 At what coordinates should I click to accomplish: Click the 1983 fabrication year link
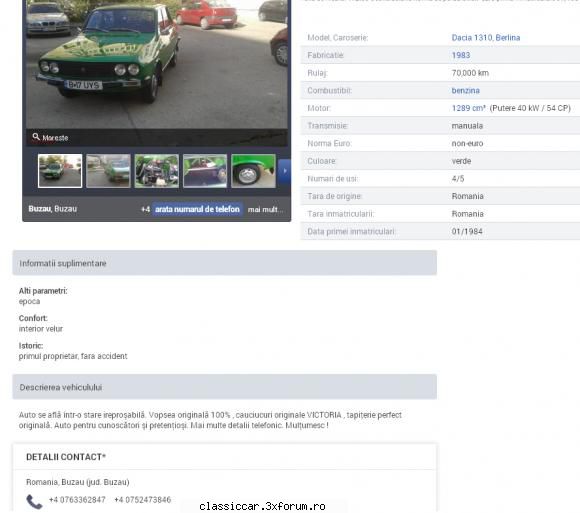click(x=461, y=55)
